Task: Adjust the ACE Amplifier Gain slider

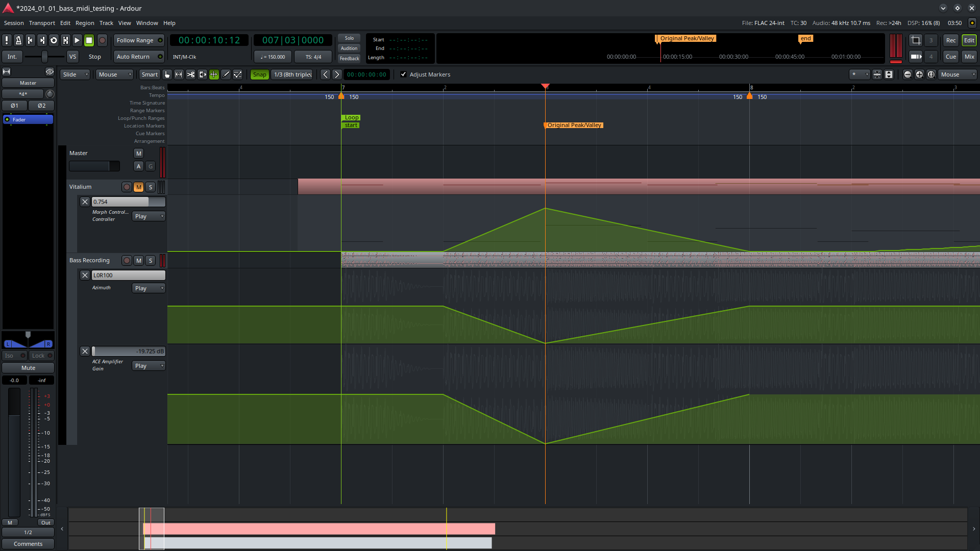Action: [x=129, y=352]
